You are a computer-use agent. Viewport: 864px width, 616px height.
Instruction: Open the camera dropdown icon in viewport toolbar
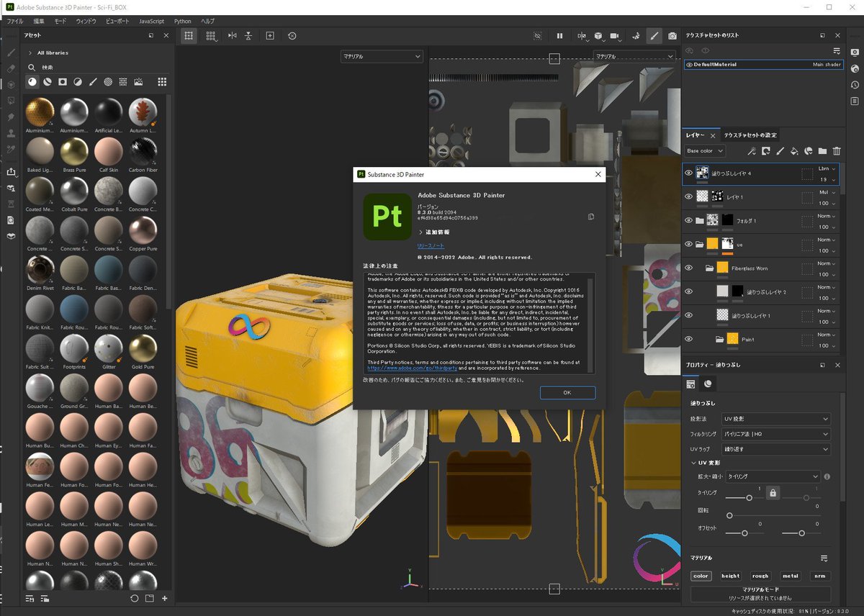[x=616, y=35]
